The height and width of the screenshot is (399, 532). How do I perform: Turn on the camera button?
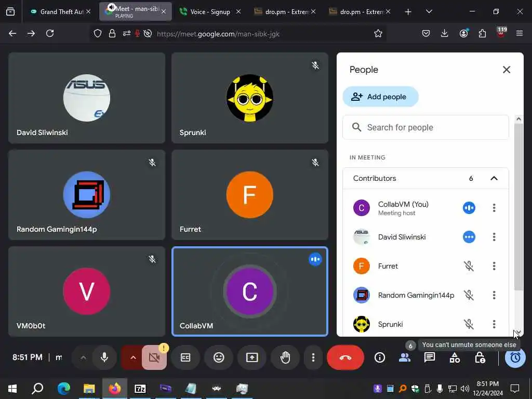point(154,357)
